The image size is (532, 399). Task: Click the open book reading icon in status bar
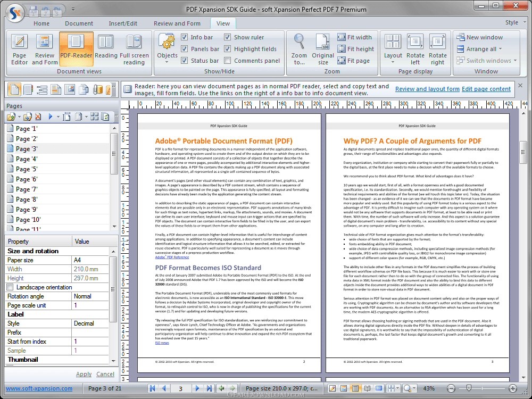pos(367,388)
